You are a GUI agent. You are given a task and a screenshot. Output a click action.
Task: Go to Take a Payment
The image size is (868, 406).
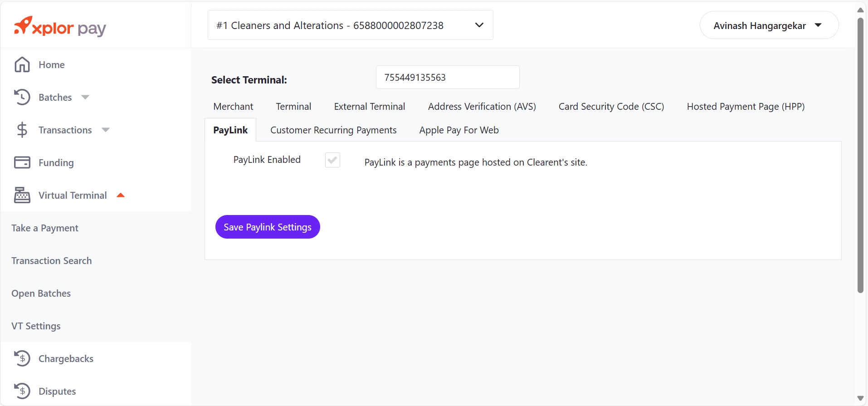point(45,228)
